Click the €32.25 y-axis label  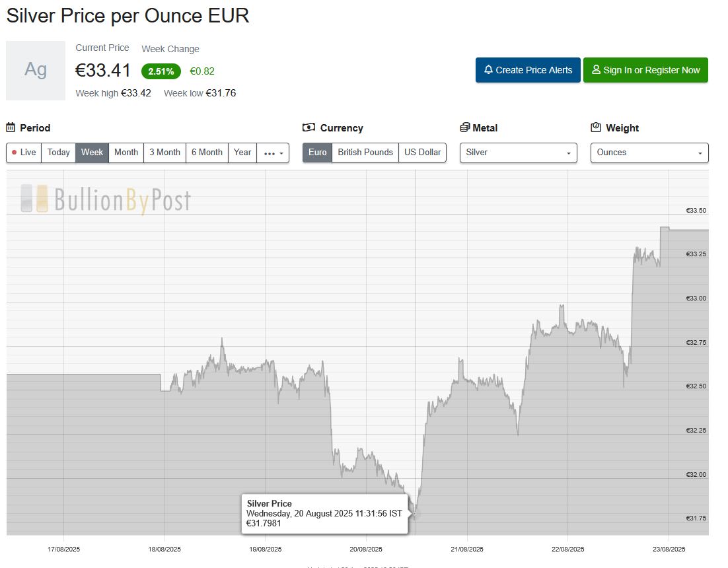tap(696, 430)
